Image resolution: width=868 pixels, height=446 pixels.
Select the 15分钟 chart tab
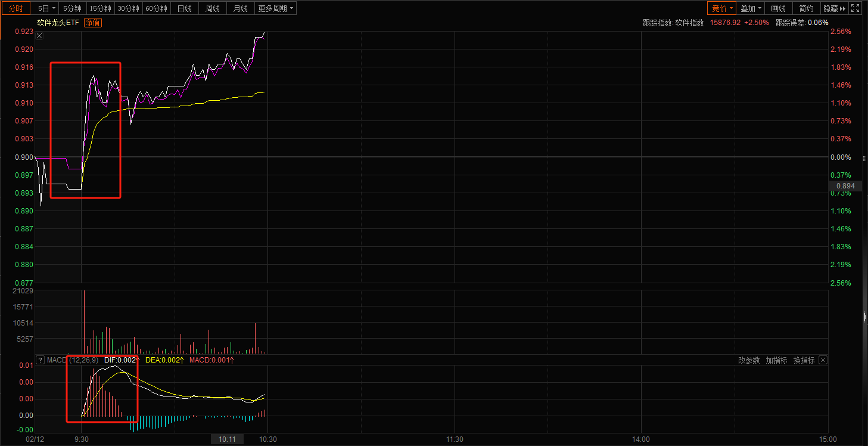(x=99, y=8)
